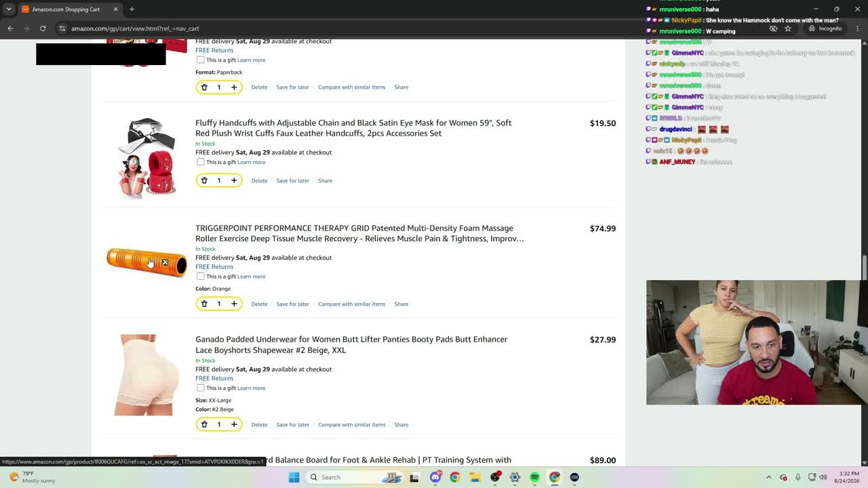
Task: Open the beige padded underwear product image
Action: (x=146, y=375)
